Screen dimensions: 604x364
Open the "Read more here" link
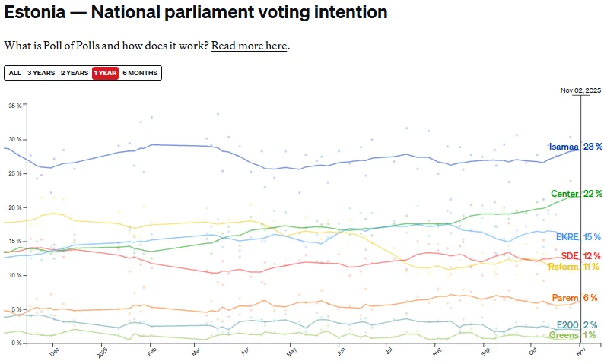coord(249,46)
